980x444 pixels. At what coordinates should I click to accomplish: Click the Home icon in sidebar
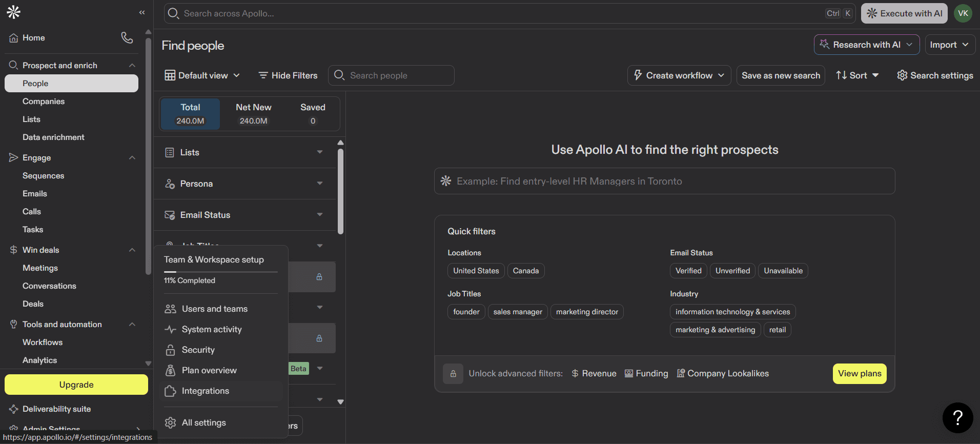pyautogui.click(x=14, y=38)
